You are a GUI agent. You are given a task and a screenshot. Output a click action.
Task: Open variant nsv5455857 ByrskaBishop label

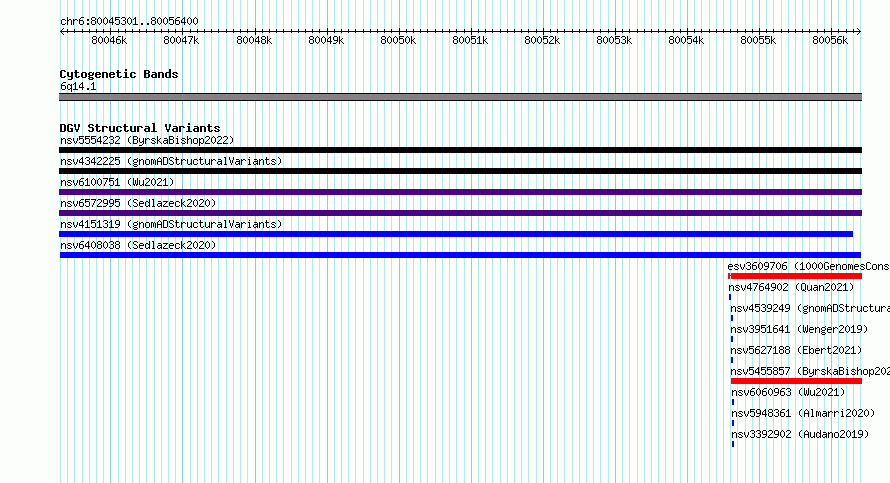click(x=810, y=371)
